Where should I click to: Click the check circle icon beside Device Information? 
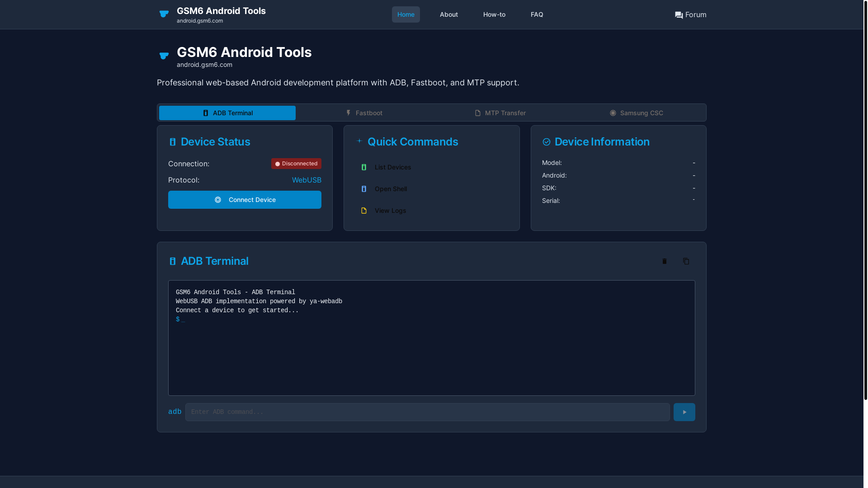click(x=546, y=142)
